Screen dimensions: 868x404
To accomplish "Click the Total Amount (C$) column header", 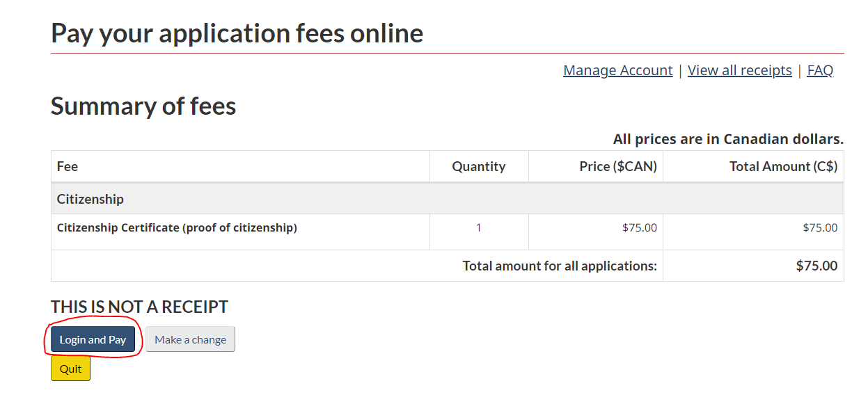I will tap(753, 166).
